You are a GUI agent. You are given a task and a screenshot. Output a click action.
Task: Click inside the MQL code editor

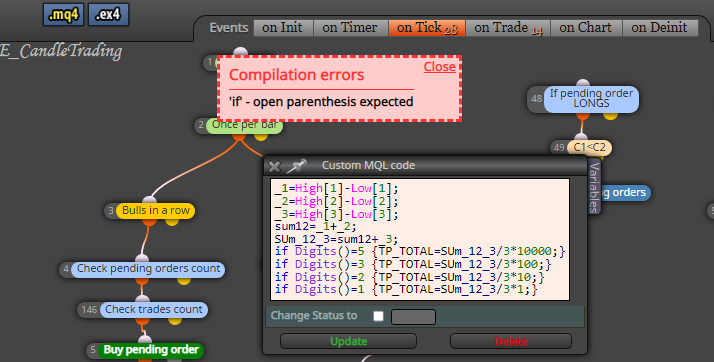coord(420,240)
